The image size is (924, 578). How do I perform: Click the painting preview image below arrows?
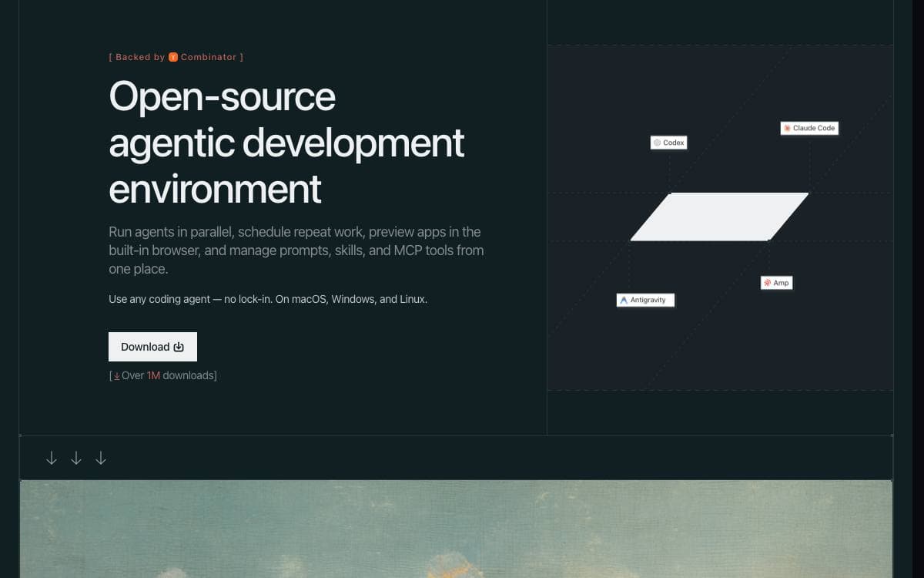pyautogui.click(x=456, y=529)
